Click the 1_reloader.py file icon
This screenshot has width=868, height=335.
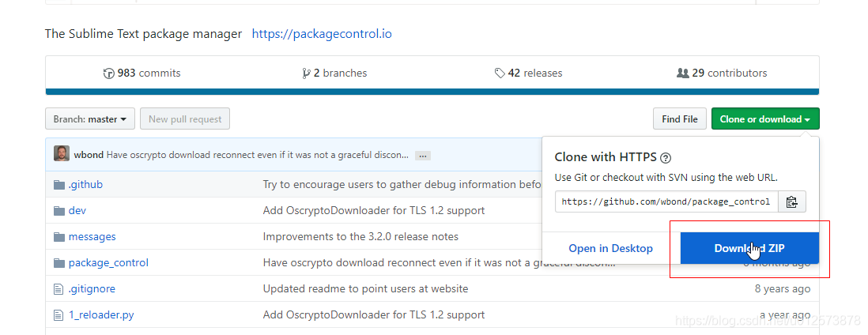[58, 315]
